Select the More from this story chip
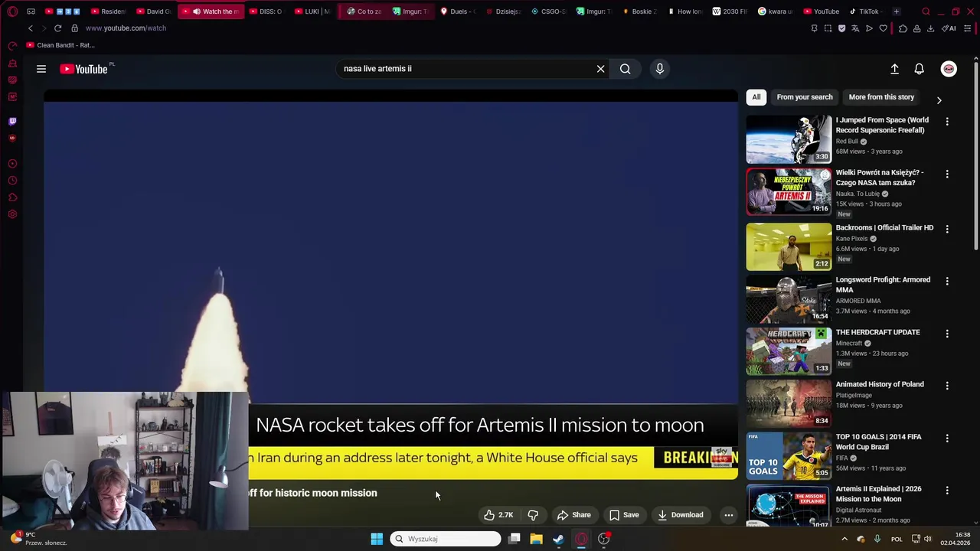This screenshot has width=980, height=551. 881,97
